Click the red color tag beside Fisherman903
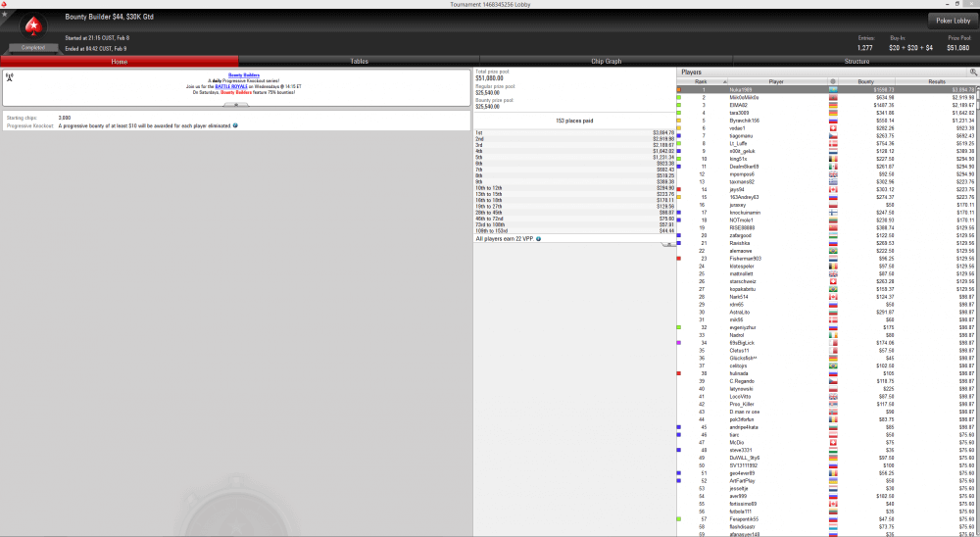Screen dimensions: 980x537 (x=679, y=258)
